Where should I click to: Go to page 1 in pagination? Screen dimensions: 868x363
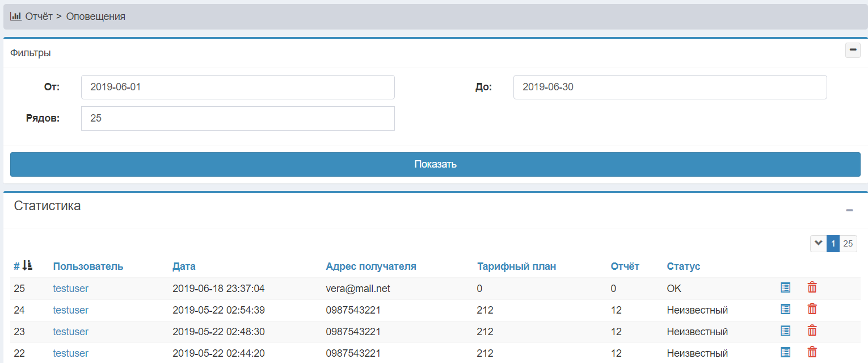pyautogui.click(x=833, y=244)
